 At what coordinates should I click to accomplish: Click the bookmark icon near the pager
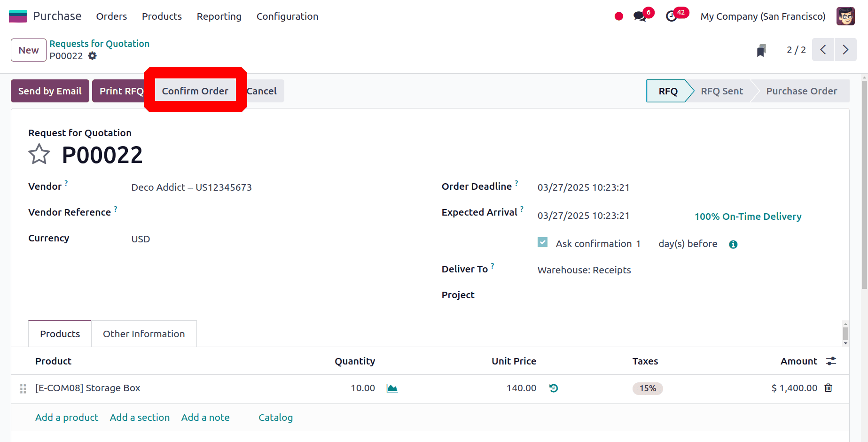[761, 50]
